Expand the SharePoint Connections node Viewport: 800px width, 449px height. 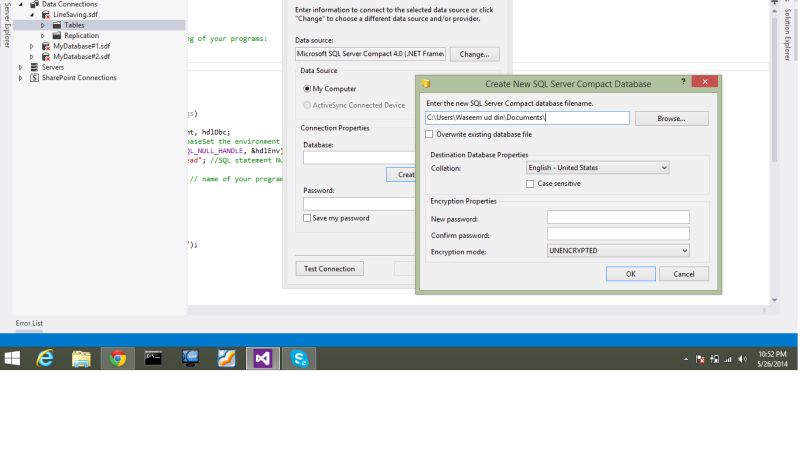[20, 78]
